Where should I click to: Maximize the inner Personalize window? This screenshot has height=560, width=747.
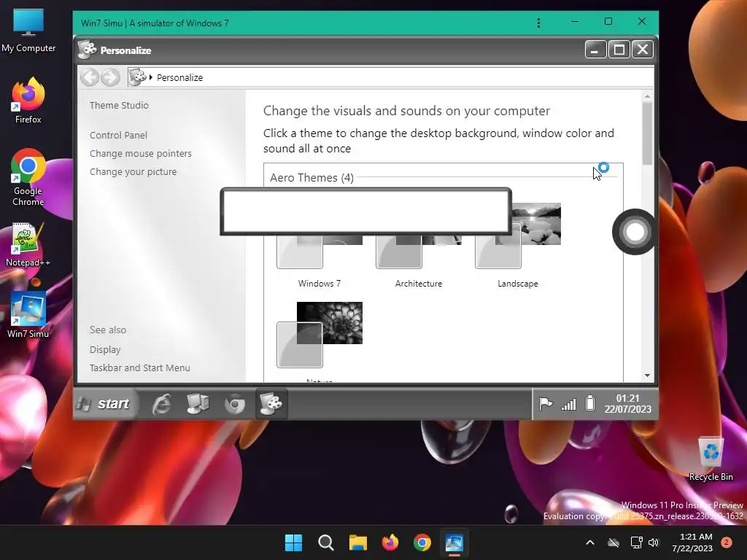coord(619,50)
